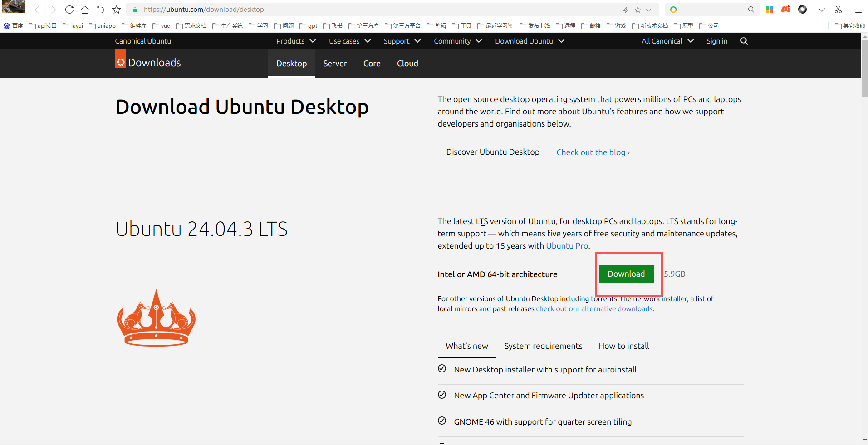The image size is (868, 445).
Task: Select the Desktop tab
Action: (x=291, y=64)
